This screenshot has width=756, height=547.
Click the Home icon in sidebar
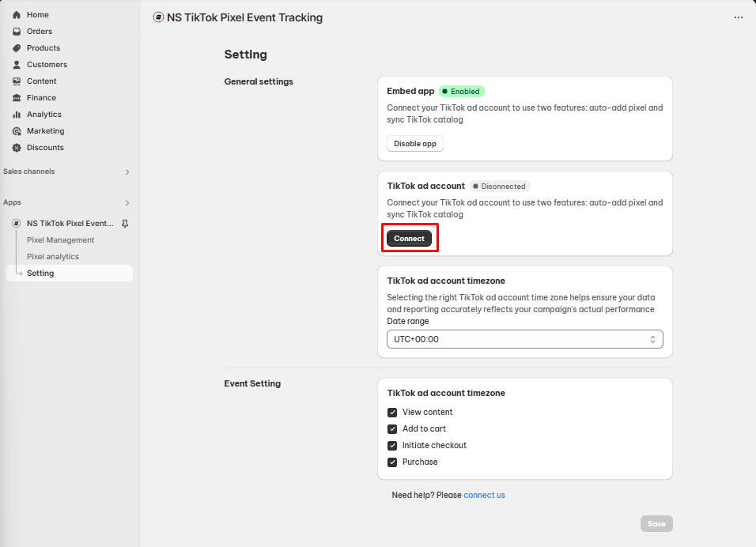click(17, 15)
